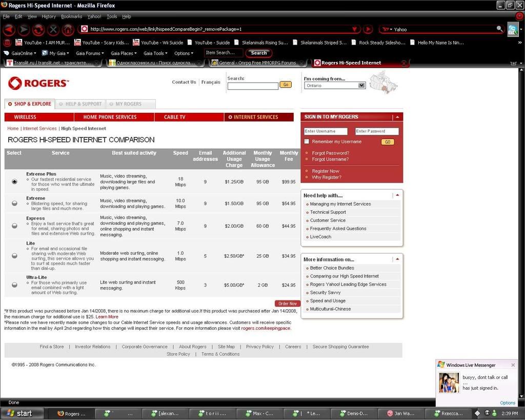Collapse the Sign In To My Rogers panel
The height and width of the screenshot is (420, 525).
pos(397,117)
